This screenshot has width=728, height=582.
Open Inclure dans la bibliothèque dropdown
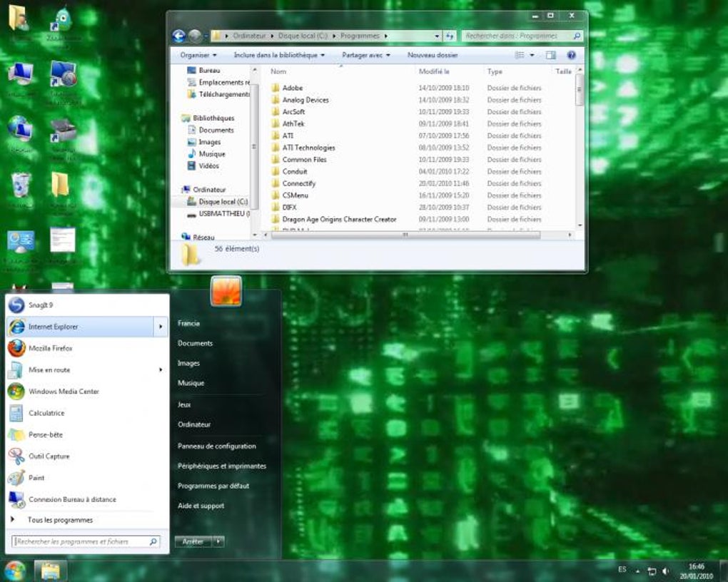pyautogui.click(x=279, y=55)
